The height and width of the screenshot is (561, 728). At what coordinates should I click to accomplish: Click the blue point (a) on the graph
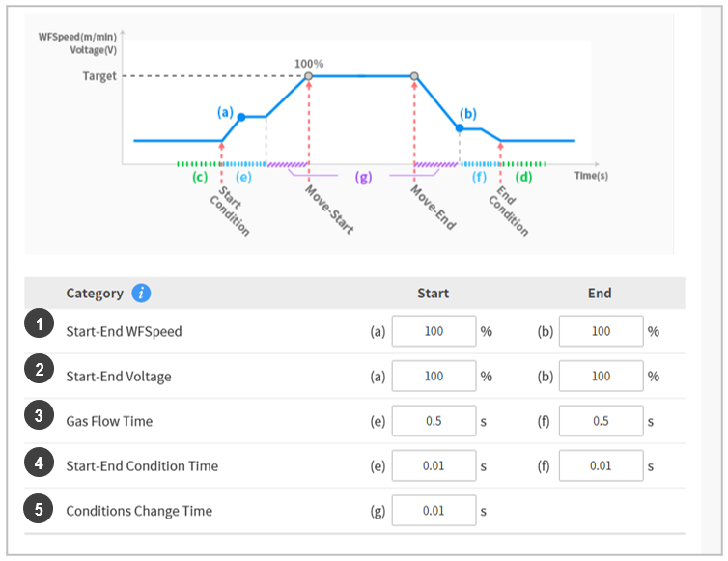pos(241,117)
